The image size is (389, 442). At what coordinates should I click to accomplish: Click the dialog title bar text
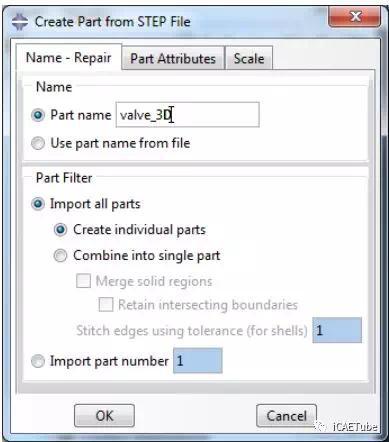(x=113, y=22)
